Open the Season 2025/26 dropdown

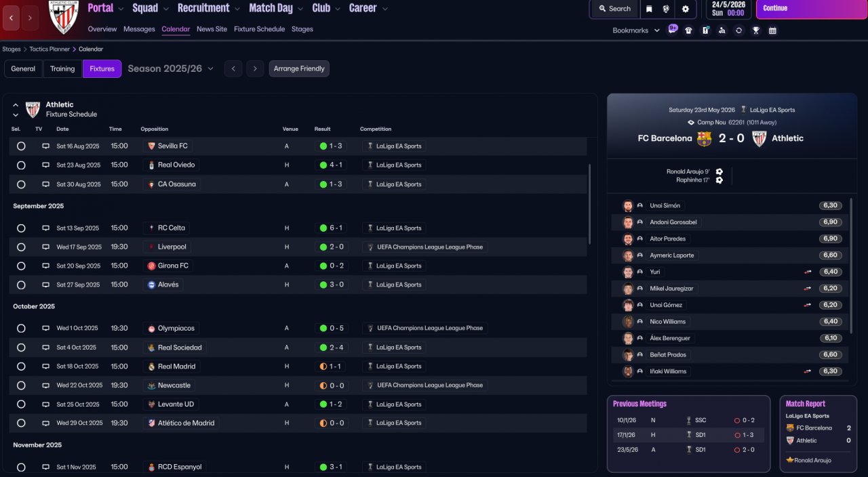point(170,68)
